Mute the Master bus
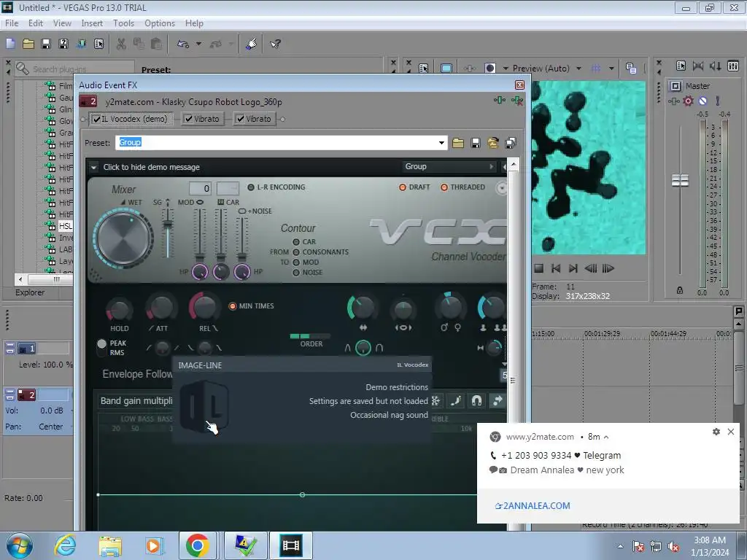 point(703,101)
